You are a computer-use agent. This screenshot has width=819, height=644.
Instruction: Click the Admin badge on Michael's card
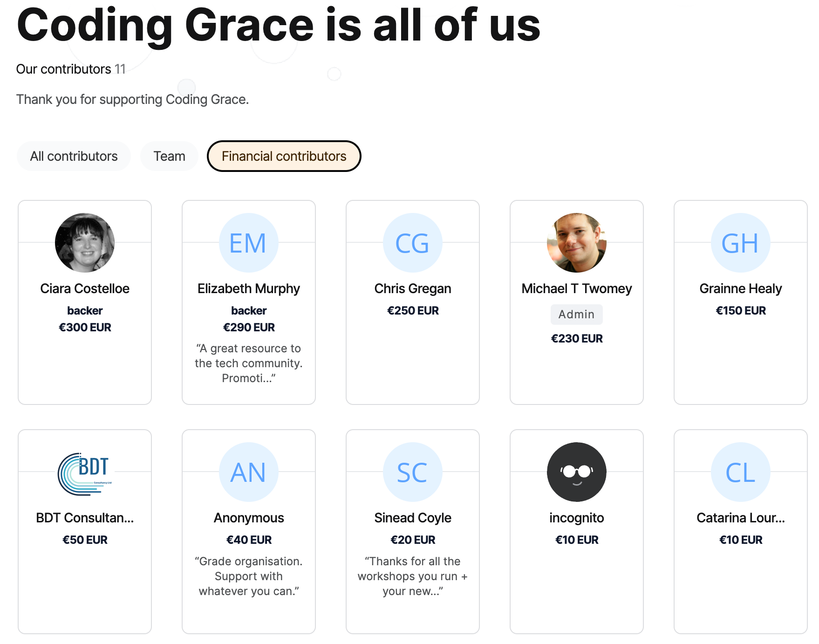point(577,315)
